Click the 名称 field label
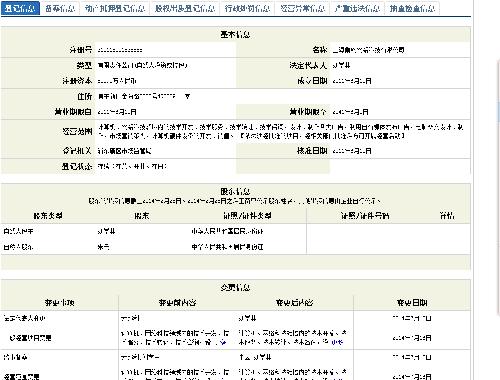This screenshot has height=380, width=500. click(320, 50)
